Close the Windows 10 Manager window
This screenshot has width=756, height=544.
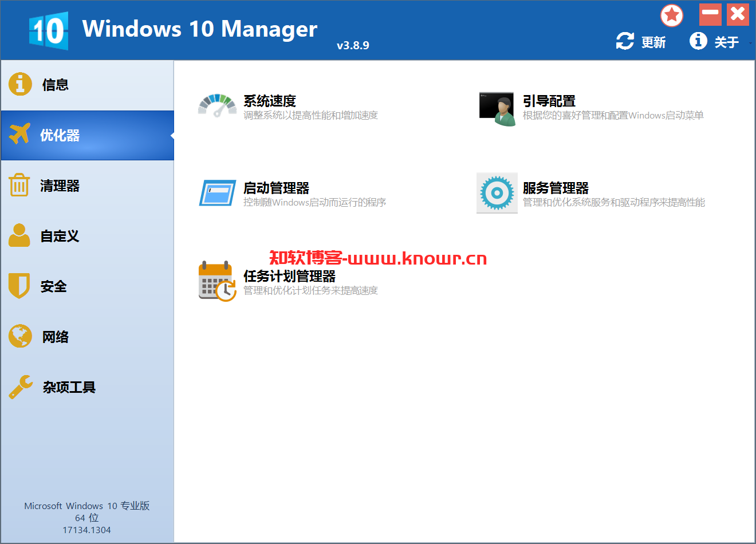tap(738, 14)
